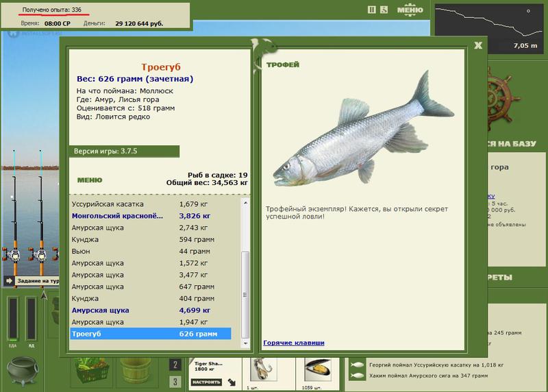This screenshot has height=392, width=548.
Task: Click the vegetable basket icon
Action: tap(92, 371)
